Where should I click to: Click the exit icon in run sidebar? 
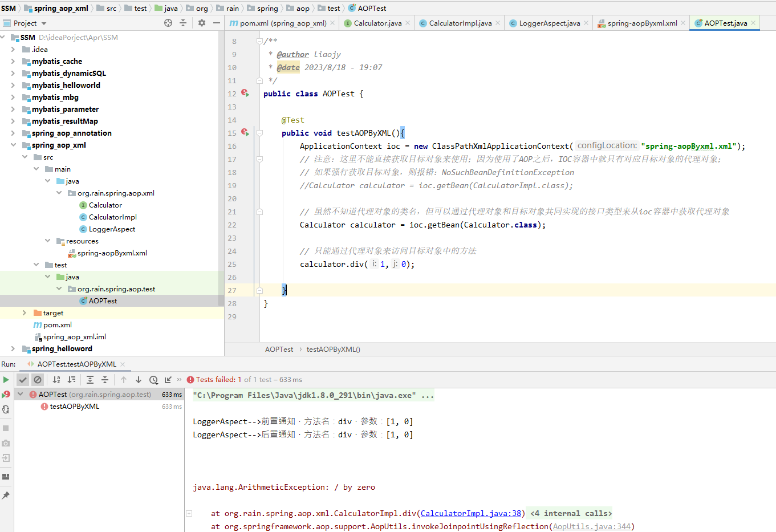click(6, 458)
